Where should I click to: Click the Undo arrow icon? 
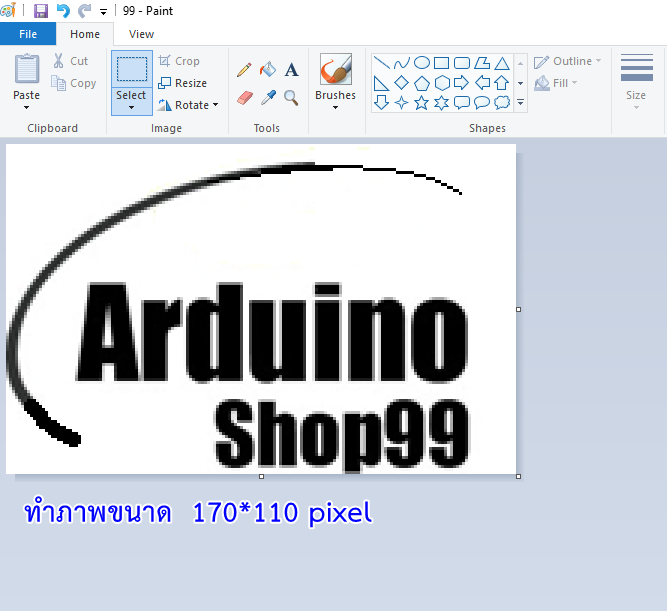[63, 11]
